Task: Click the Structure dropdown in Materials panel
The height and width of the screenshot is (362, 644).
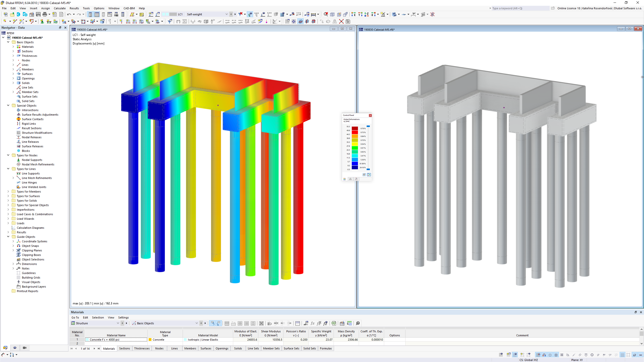Action: (x=95, y=323)
